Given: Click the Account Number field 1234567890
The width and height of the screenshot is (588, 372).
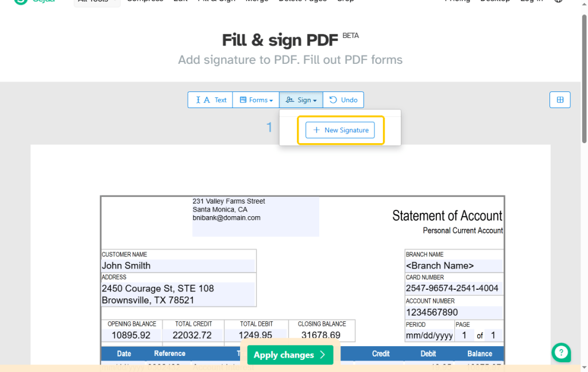Looking at the screenshot, I should pos(454,312).
